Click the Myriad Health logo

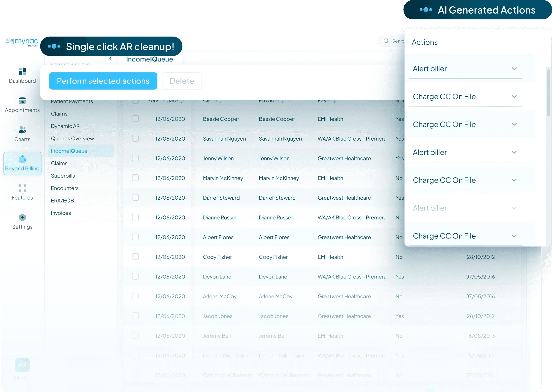22,42
